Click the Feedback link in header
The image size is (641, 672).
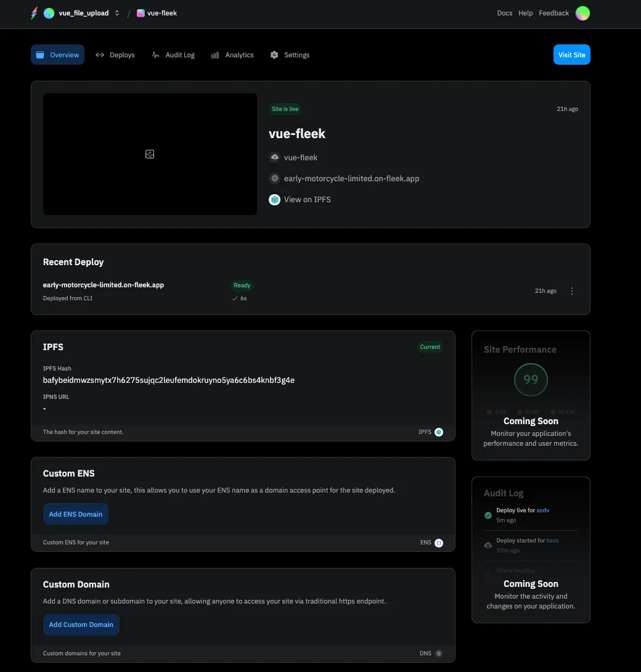553,13
